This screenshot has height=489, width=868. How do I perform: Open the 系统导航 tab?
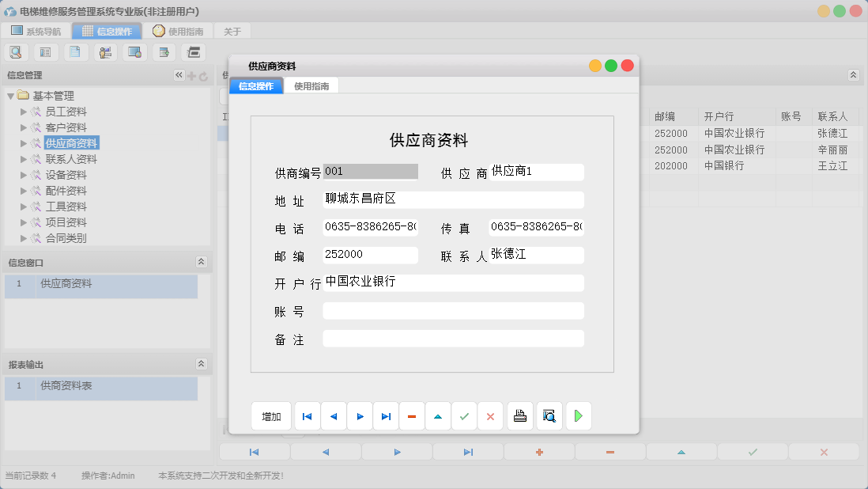click(37, 32)
